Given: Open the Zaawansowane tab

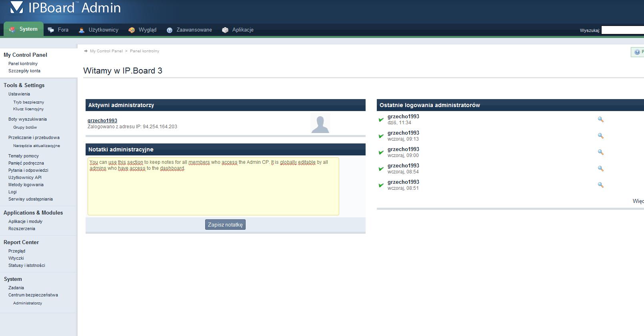Looking at the screenshot, I should [x=189, y=30].
